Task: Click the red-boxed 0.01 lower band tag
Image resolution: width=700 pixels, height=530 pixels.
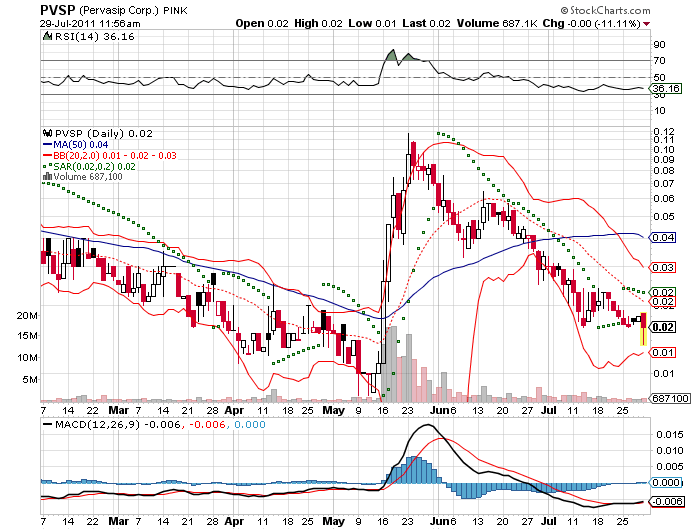Action: 663,353
